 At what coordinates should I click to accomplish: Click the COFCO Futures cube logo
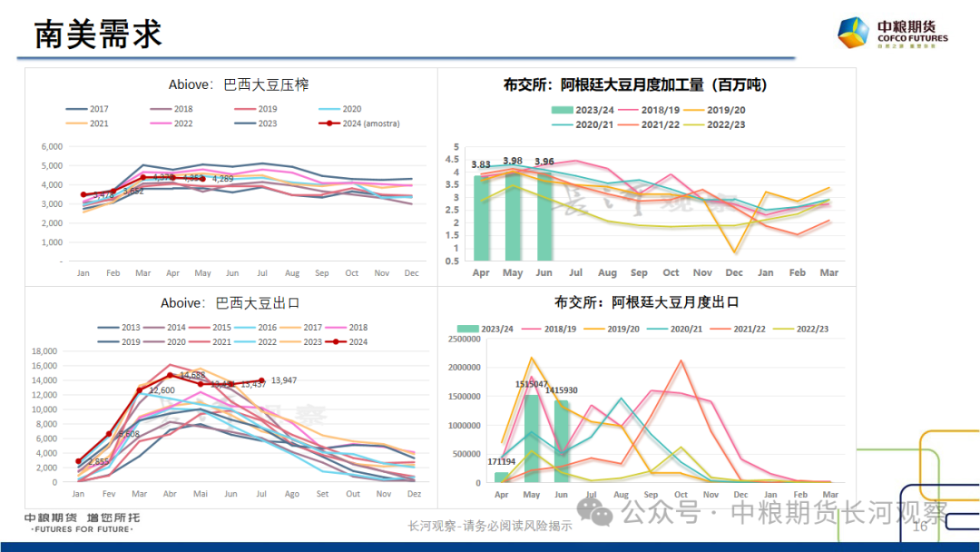click(x=853, y=33)
